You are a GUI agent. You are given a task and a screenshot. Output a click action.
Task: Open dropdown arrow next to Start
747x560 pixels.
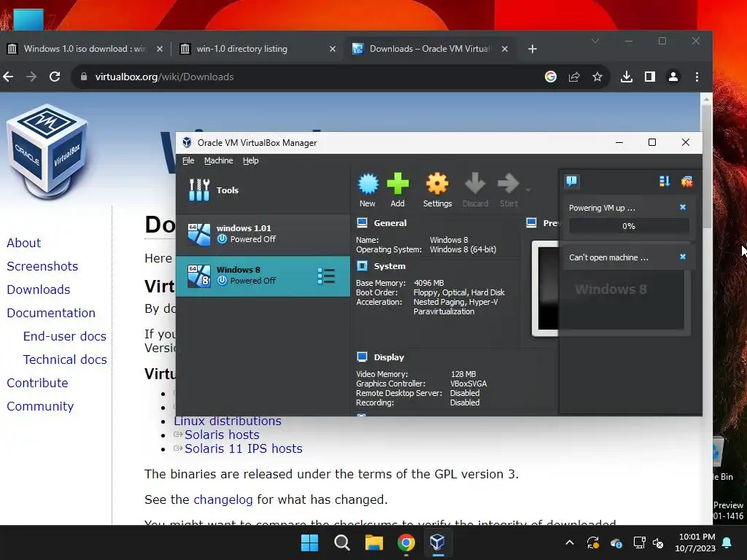(528, 190)
